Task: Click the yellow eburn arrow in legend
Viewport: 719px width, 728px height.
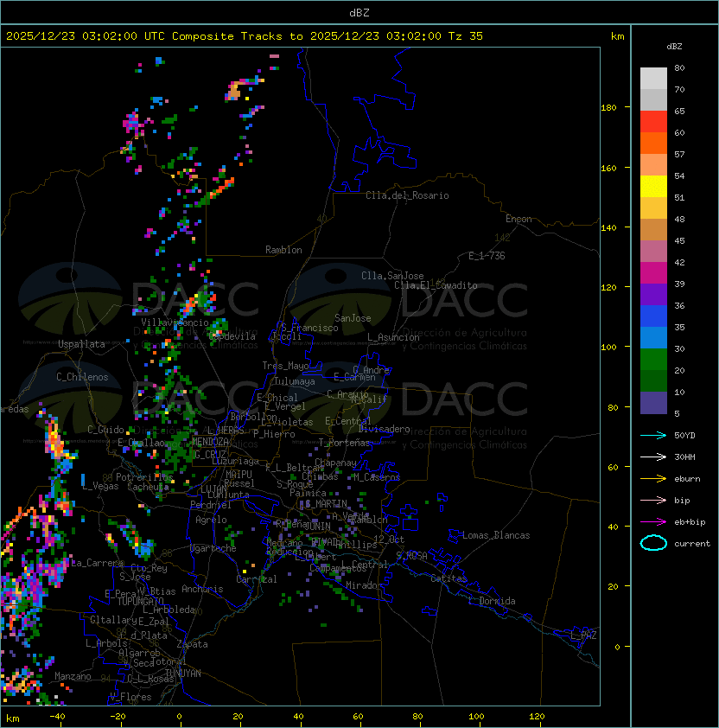Action: click(x=653, y=478)
